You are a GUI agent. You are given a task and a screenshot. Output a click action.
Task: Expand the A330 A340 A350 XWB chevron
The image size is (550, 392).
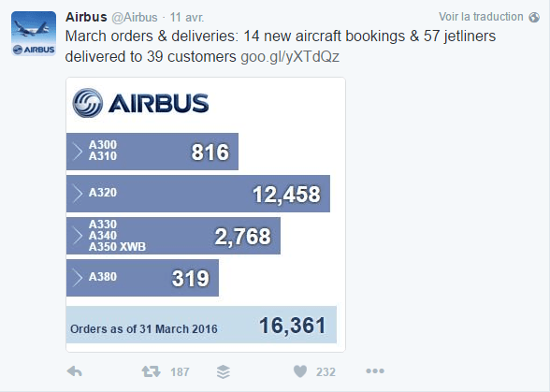point(77,236)
